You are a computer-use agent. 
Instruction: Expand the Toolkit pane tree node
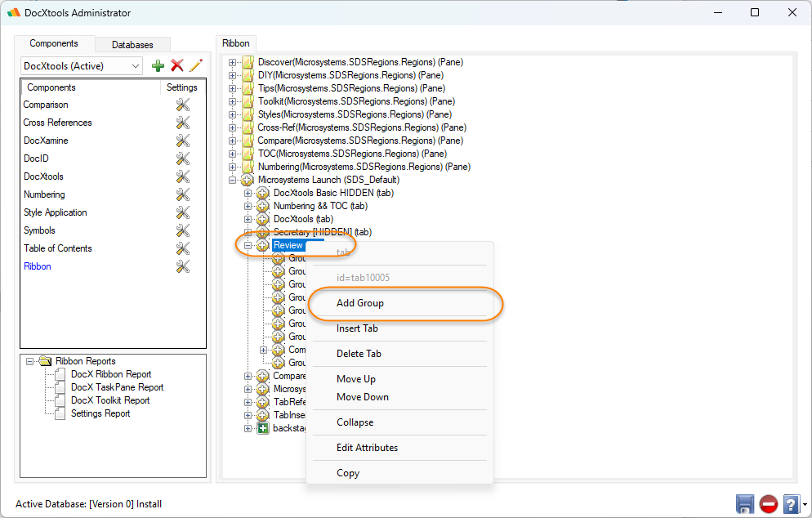pyautogui.click(x=233, y=101)
